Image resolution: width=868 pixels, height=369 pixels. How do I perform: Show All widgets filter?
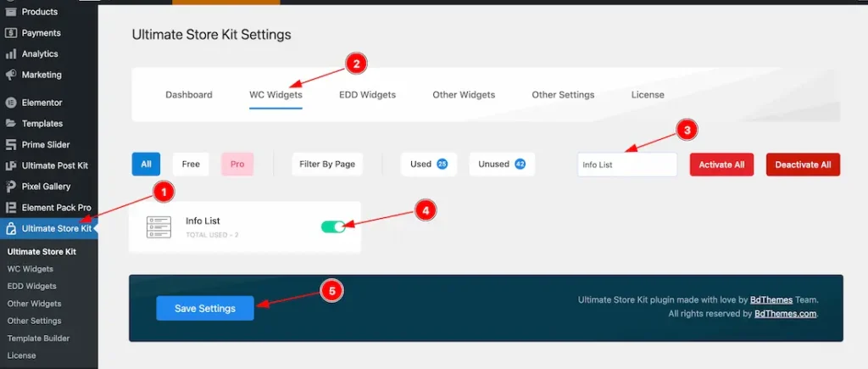tap(146, 164)
